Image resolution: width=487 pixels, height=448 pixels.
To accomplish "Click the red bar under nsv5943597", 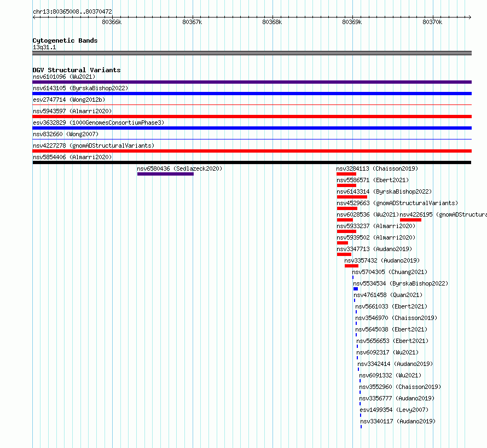I will tap(252, 117).
